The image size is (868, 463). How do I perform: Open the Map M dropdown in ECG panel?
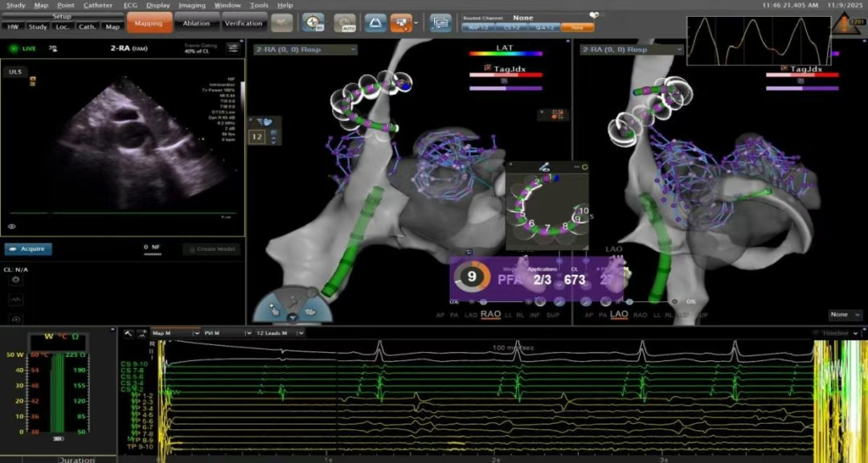174,332
